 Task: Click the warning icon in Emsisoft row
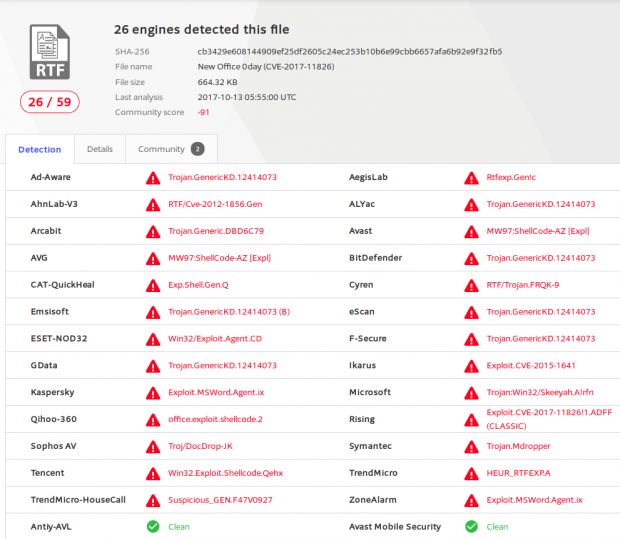tap(153, 312)
